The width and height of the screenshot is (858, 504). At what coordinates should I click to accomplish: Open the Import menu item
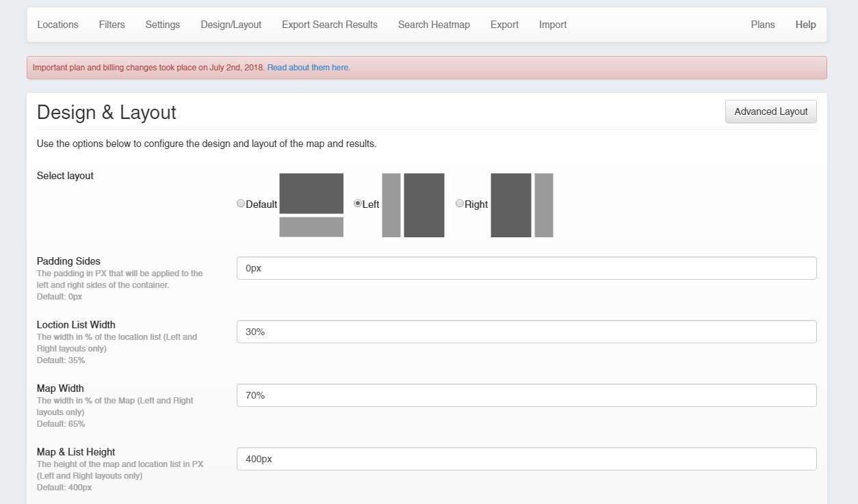click(553, 25)
